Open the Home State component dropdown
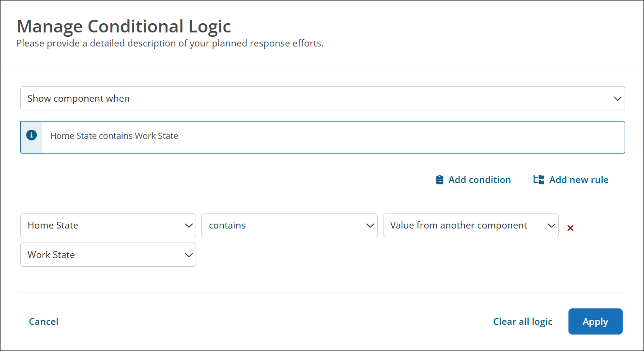The width and height of the screenshot is (644, 351). click(x=107, y=226)
